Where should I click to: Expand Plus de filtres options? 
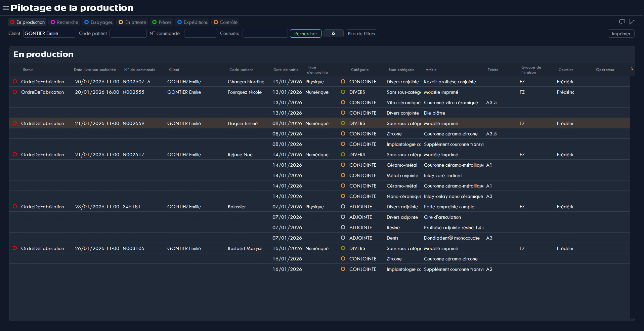[x=361, y=34]
